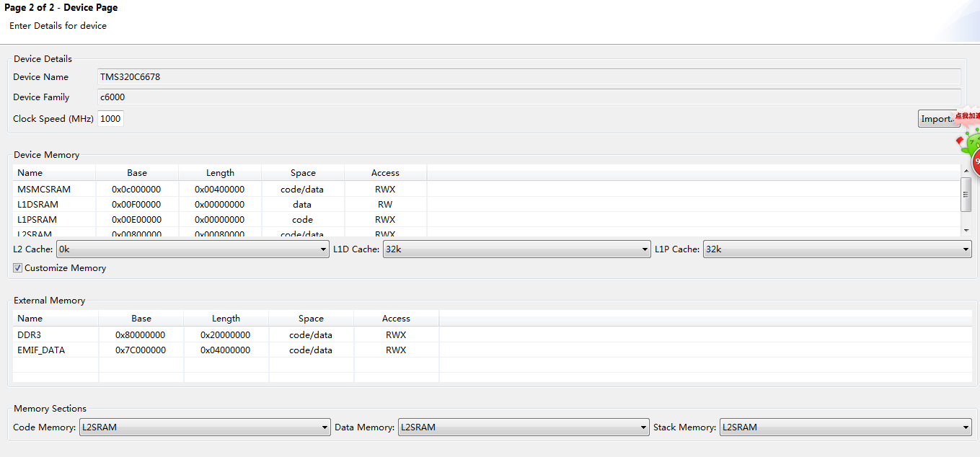Open the L1P Cache dropdown
This screenshot has height=457, width=980.
[837, 249]
